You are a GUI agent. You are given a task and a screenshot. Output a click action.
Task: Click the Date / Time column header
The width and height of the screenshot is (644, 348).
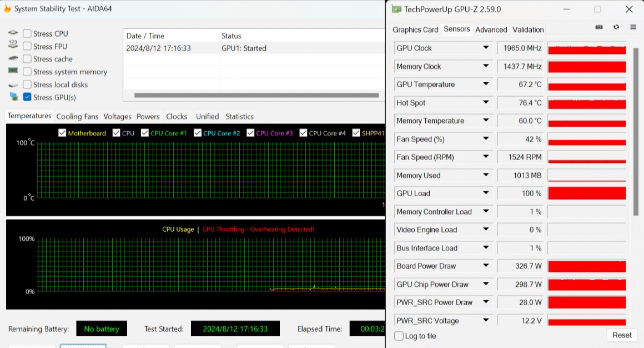tap(171, 36)
